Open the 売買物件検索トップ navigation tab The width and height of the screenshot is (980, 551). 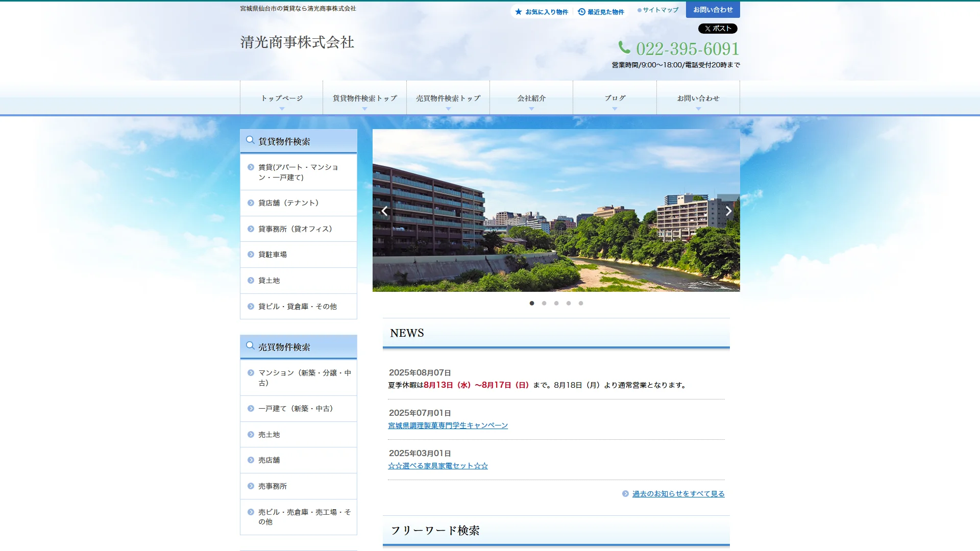coord(448,97)
